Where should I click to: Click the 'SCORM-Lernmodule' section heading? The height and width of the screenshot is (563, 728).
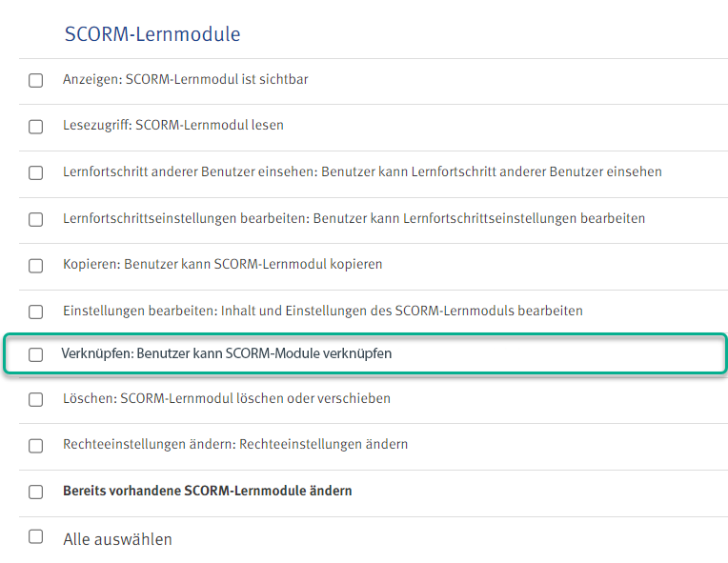[152, 35]
